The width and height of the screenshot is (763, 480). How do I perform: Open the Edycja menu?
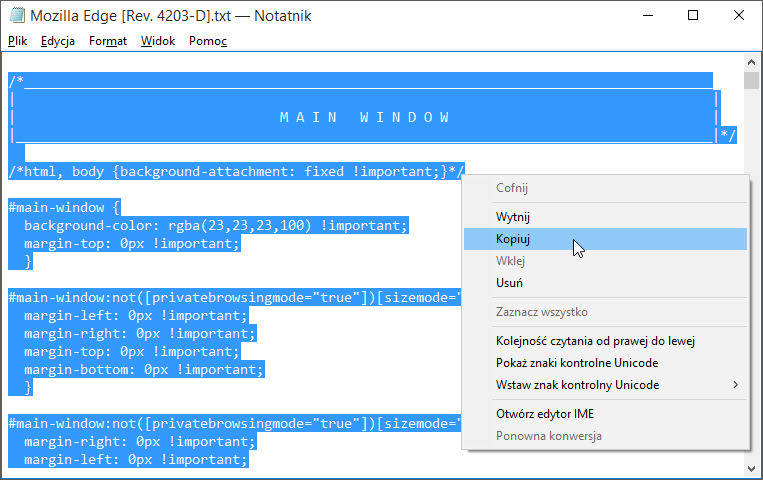click(x=57, y=41)
